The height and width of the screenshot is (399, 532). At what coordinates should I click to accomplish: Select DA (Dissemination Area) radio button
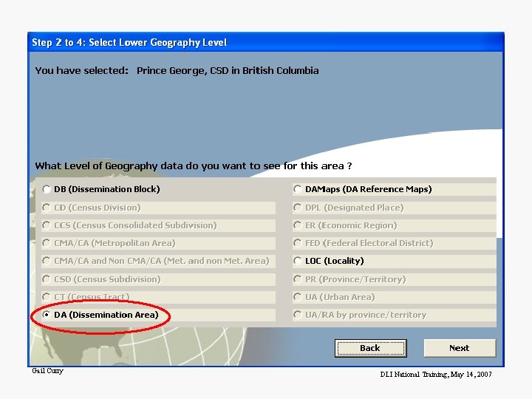47,315
